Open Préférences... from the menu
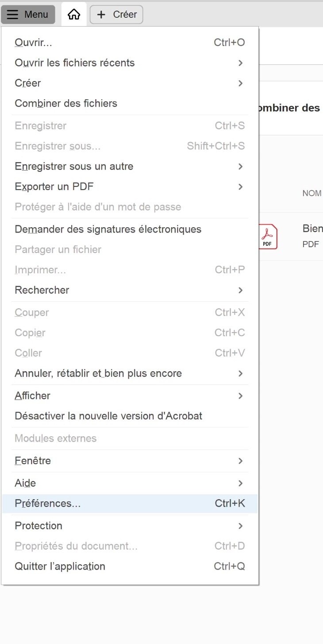The width and height of the screenshot is (323, 644). (x=48, y=504)
